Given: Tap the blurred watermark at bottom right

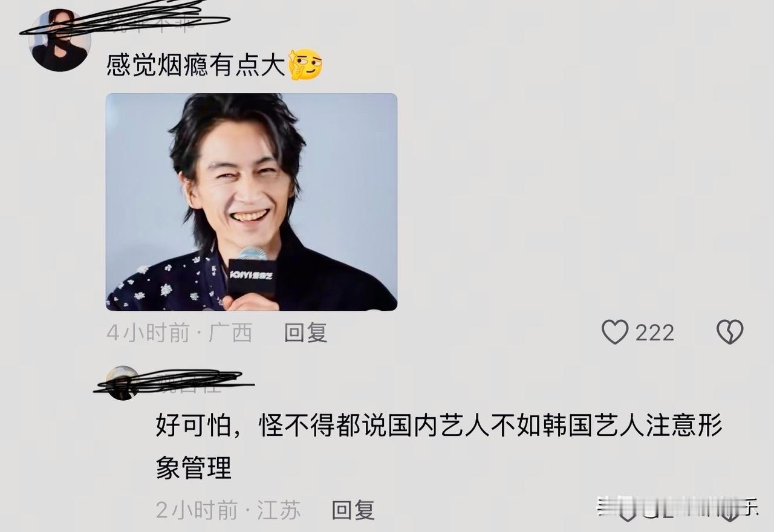Looking at the screenshot, I should tap(678, 509).
